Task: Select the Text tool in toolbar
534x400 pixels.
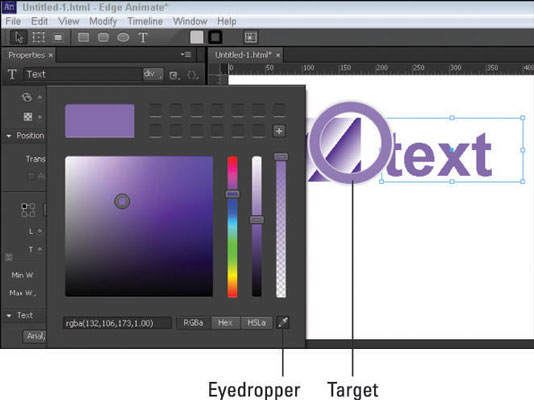Action: [143, 37]
